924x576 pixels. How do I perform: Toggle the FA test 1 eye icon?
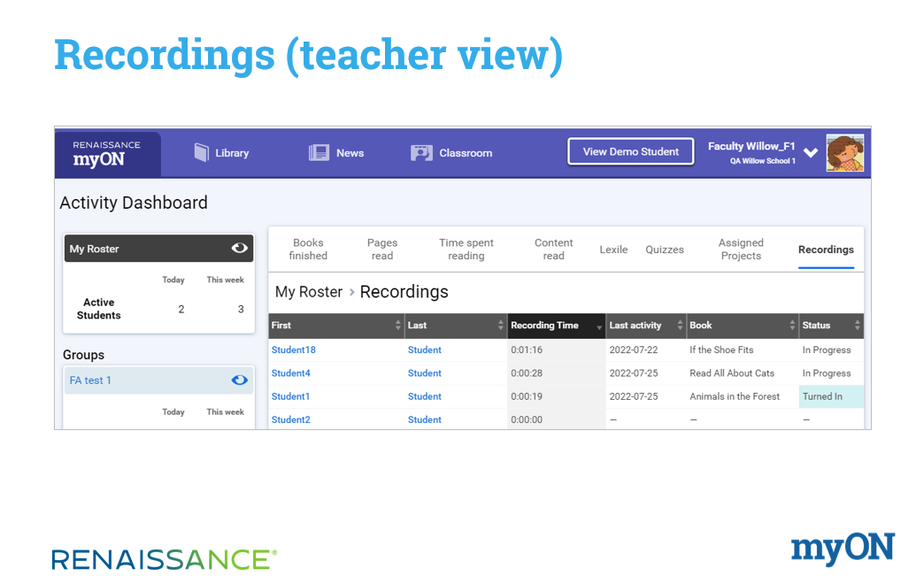coord(239,380)
